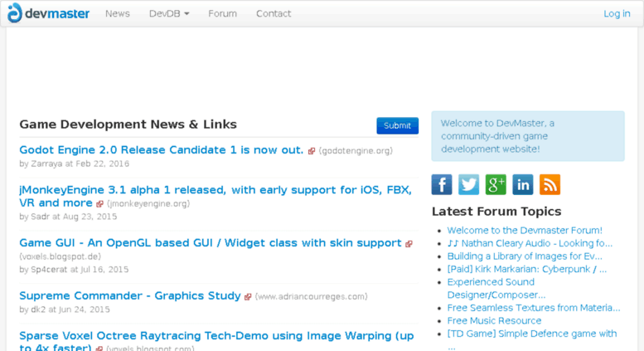Click 'by Sadr at Aug 23, 2015' byline
The width and height of the screenshot is (644, 351).
click(x=68, y=217)
